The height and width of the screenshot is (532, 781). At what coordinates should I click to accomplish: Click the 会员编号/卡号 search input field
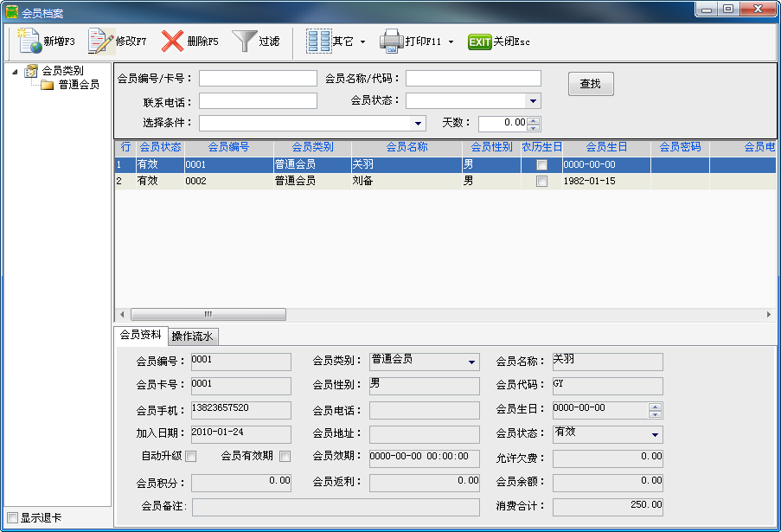pos(258,79)
